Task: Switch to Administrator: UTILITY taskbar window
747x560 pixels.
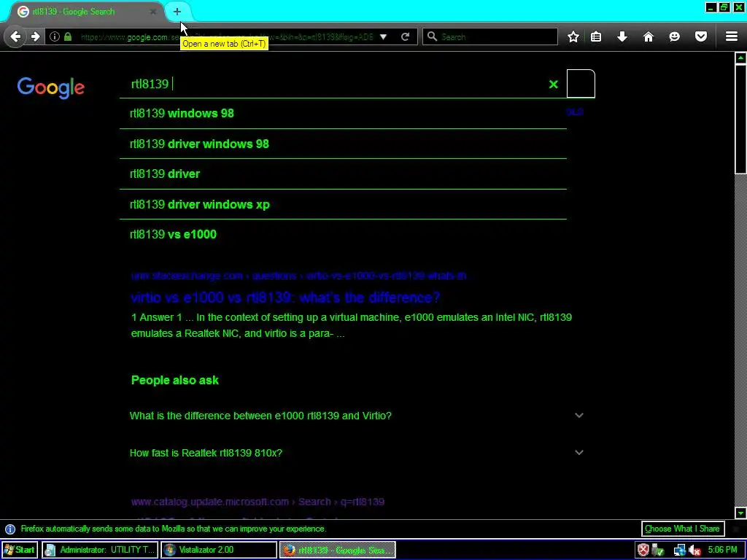Action: point(99,550)
